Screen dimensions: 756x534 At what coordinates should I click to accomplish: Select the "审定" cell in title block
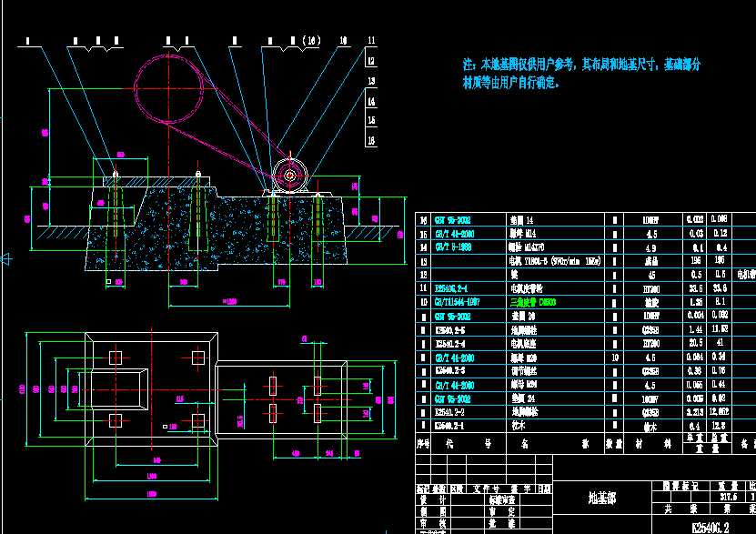(x=501, y=512)
